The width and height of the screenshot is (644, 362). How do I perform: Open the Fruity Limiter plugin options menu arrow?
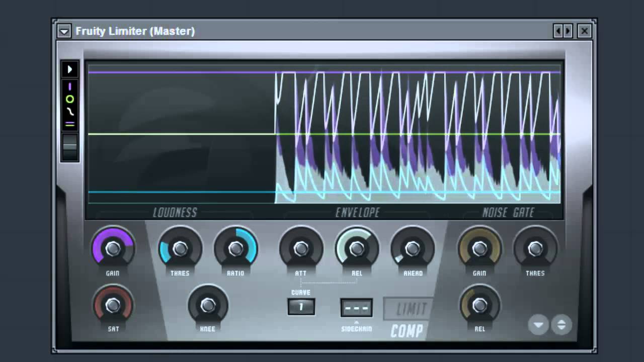click(64, 31)
